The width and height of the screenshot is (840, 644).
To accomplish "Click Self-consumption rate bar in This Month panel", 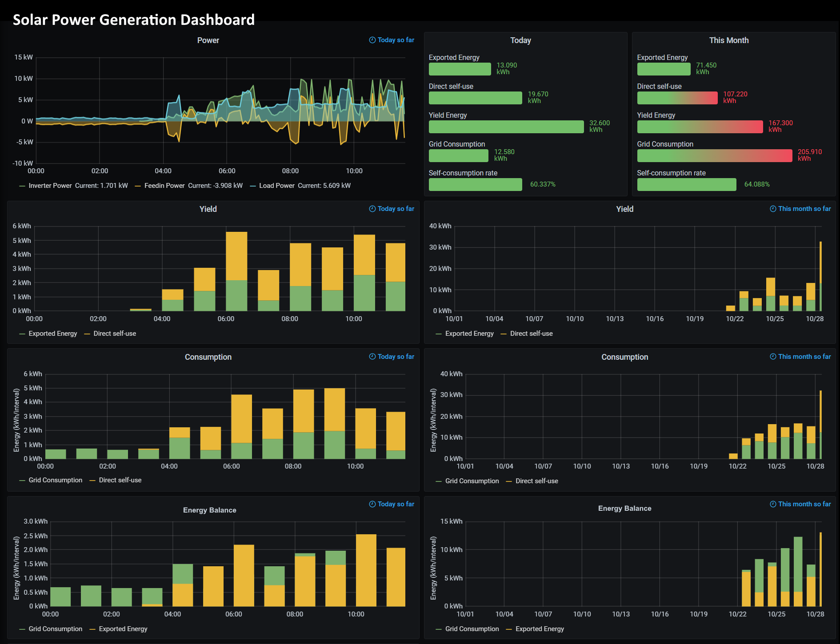I will [687, 184].
